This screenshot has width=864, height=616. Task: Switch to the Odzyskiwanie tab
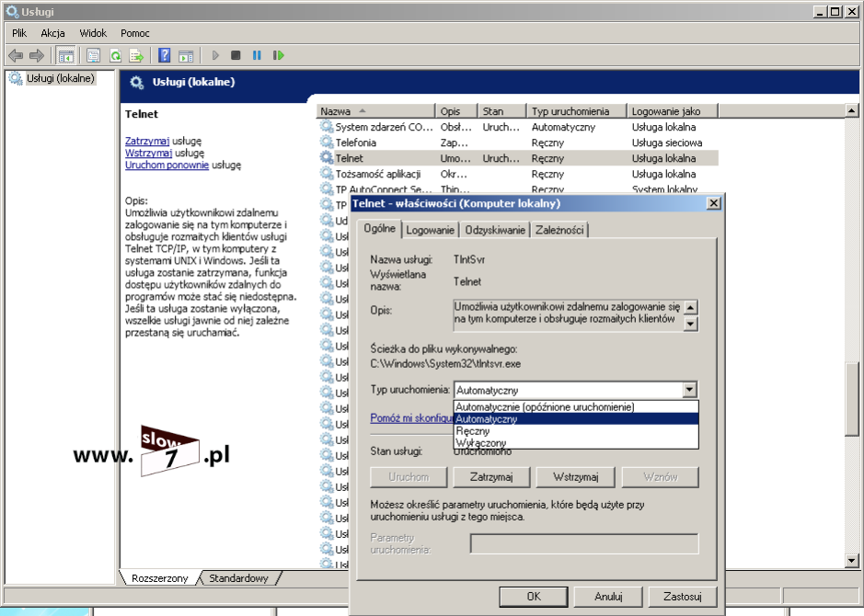(x=495, y=230)
